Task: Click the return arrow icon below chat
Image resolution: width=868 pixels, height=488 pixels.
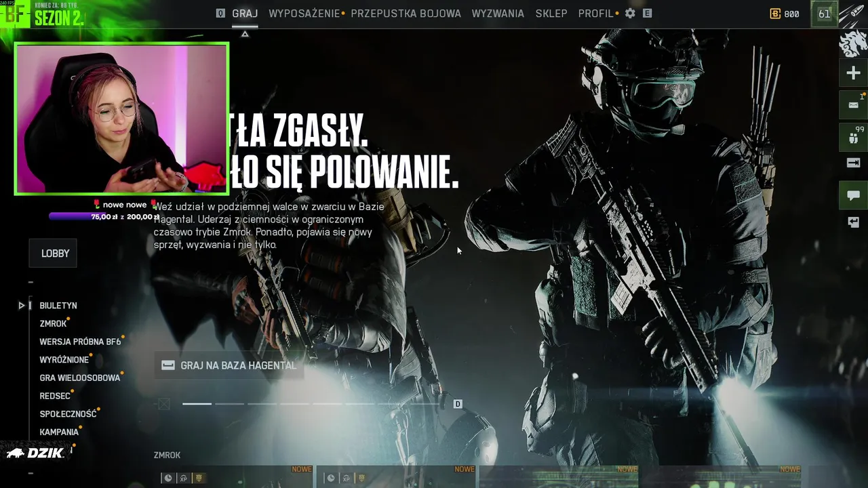Action: click(853, 222)
